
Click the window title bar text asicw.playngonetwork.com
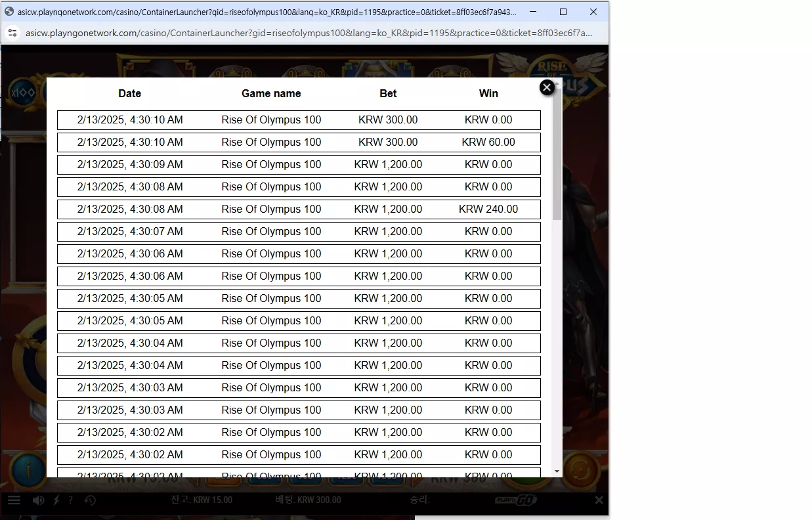[267, 12]
